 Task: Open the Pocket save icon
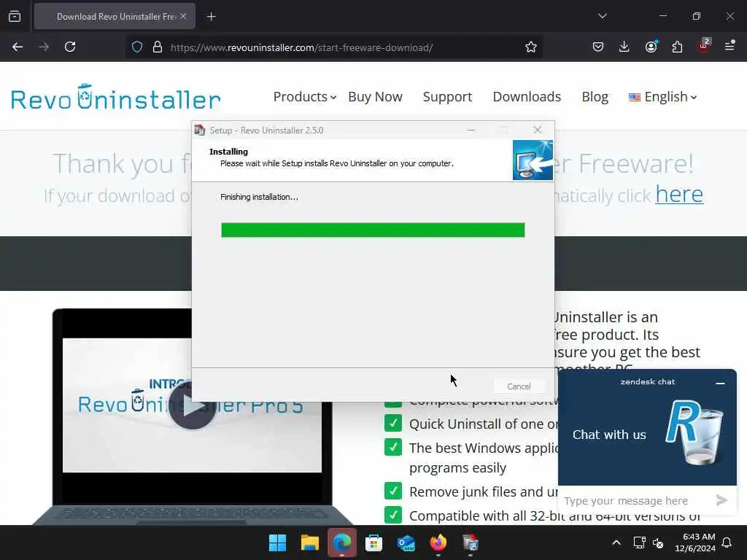coord(598,47)
